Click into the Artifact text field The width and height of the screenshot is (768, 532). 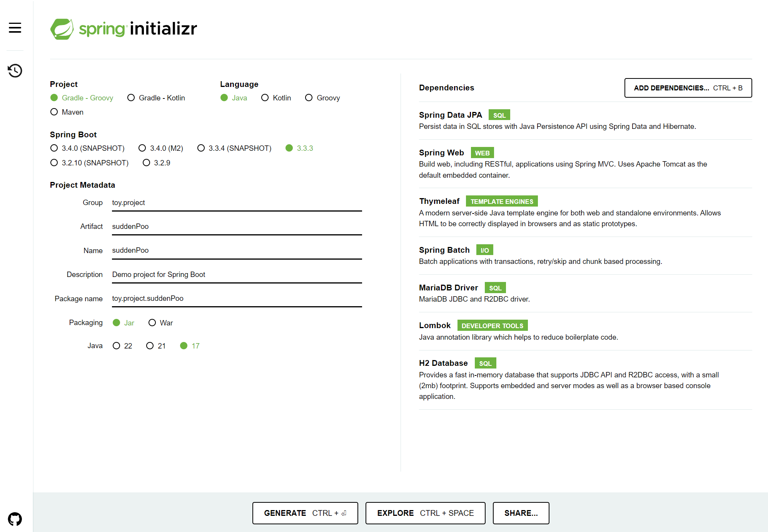pyautogui.click(x=237, y=227)
